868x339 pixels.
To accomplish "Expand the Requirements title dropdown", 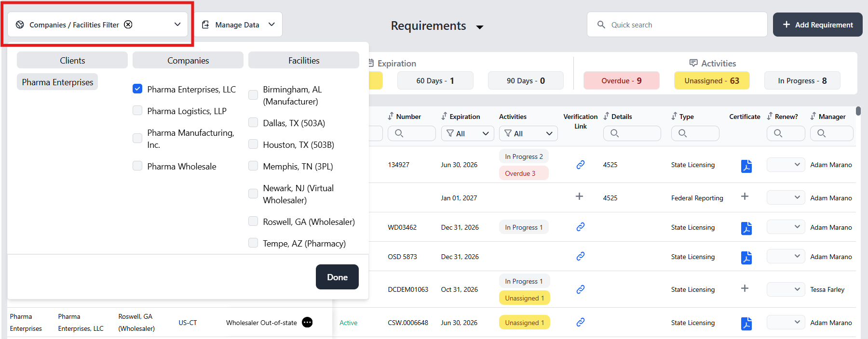I will click(x=479, y=27).
